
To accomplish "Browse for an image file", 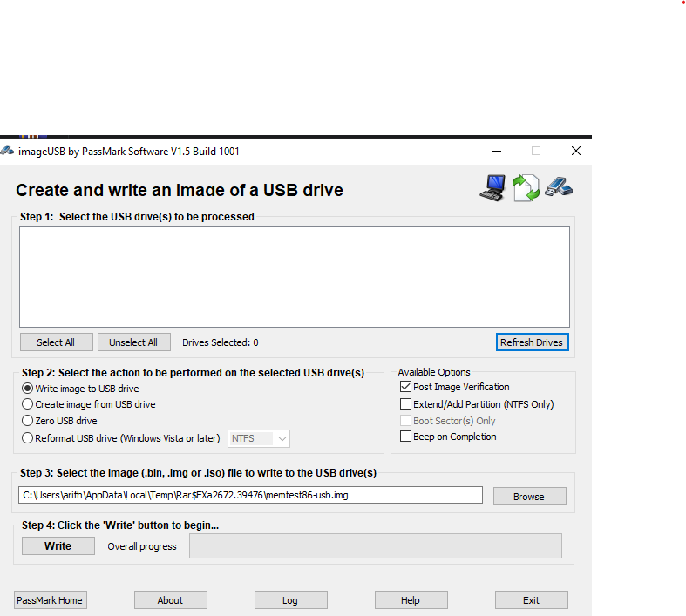I will [x=529, y=497].
